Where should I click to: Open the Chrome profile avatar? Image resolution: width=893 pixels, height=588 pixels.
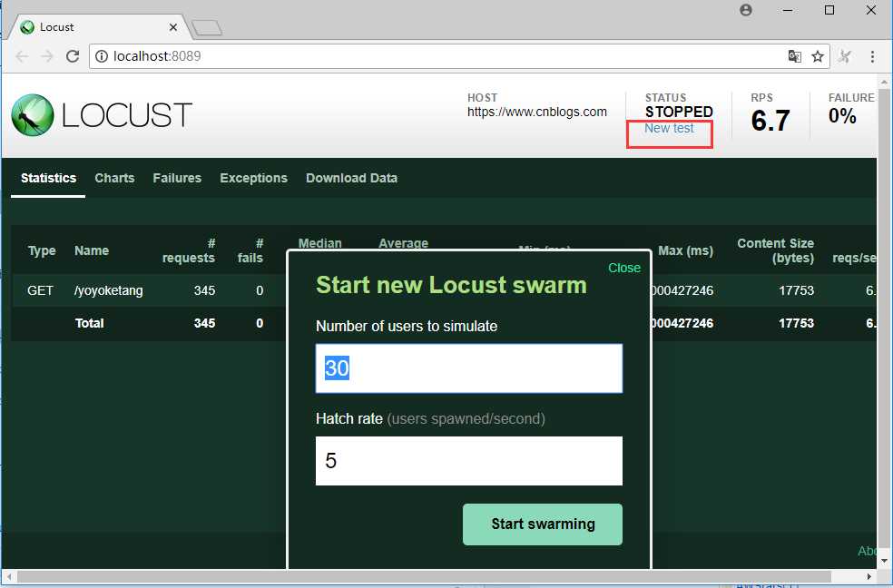(x=745, y=10)
